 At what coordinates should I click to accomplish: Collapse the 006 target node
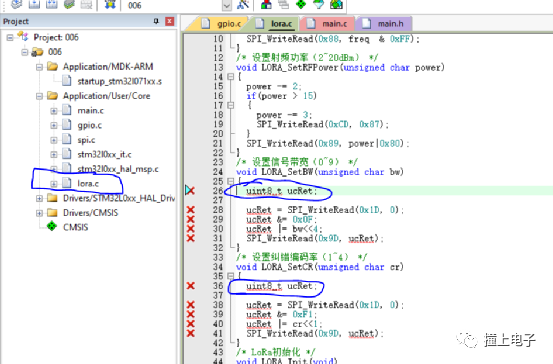pos(24,52)
